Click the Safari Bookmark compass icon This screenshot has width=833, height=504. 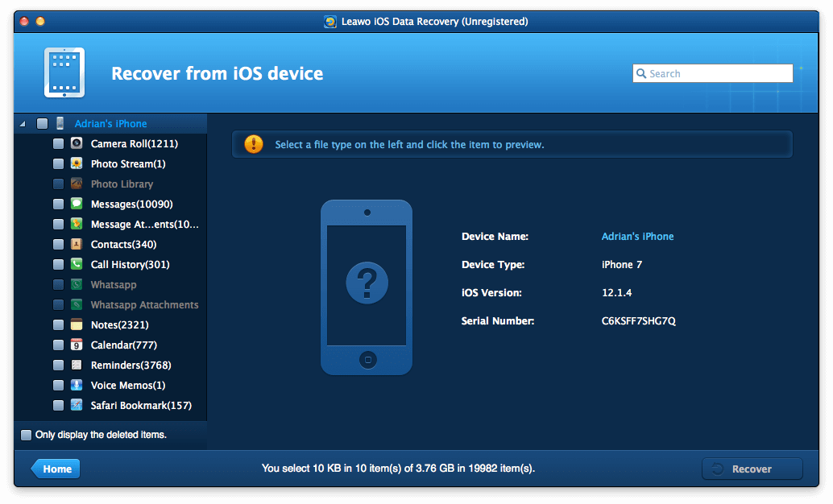pyautogui.click(x=77, y=405)
